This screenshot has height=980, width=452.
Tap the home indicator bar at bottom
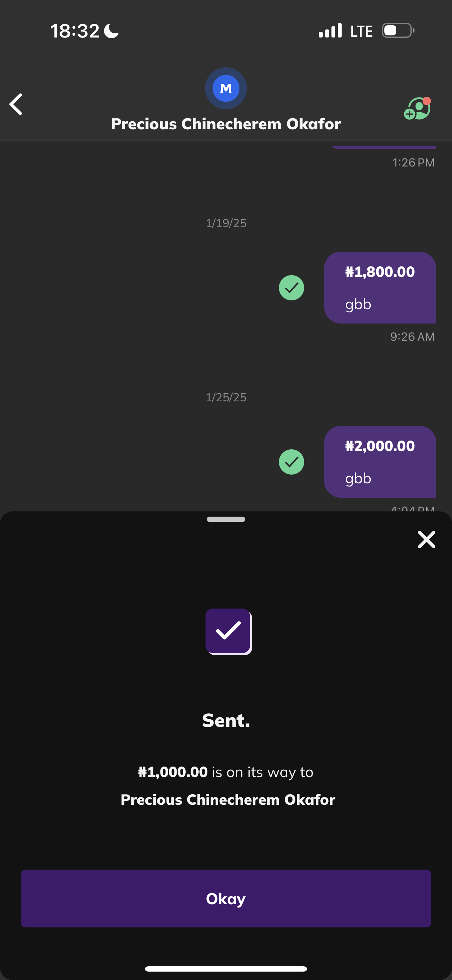[226, 968]
